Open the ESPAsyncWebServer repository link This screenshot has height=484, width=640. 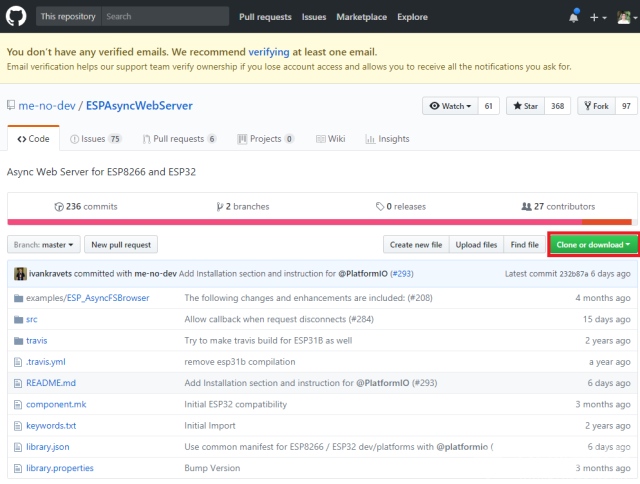coord(139,106)
